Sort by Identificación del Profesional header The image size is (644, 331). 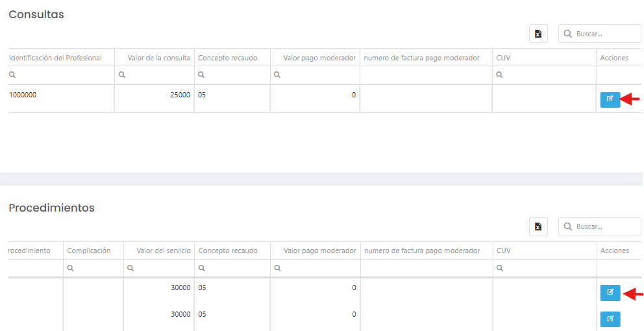[x=56, y=58]
